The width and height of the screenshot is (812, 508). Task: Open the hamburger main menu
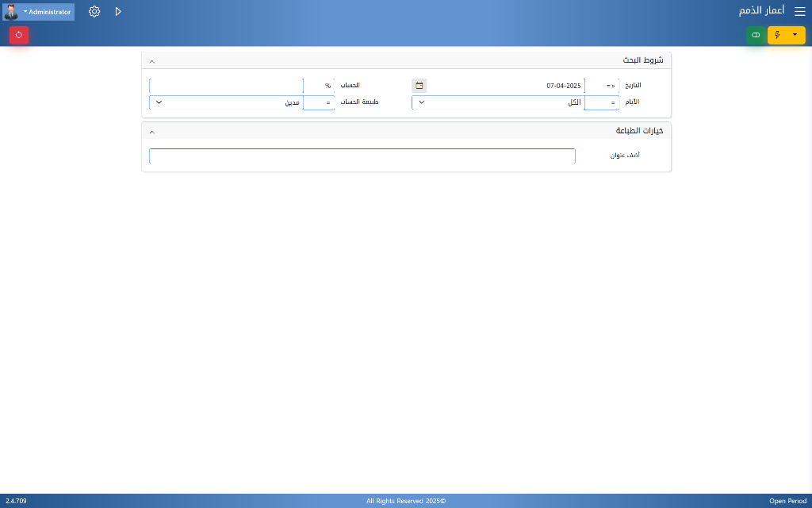click(x=799, y=12)
